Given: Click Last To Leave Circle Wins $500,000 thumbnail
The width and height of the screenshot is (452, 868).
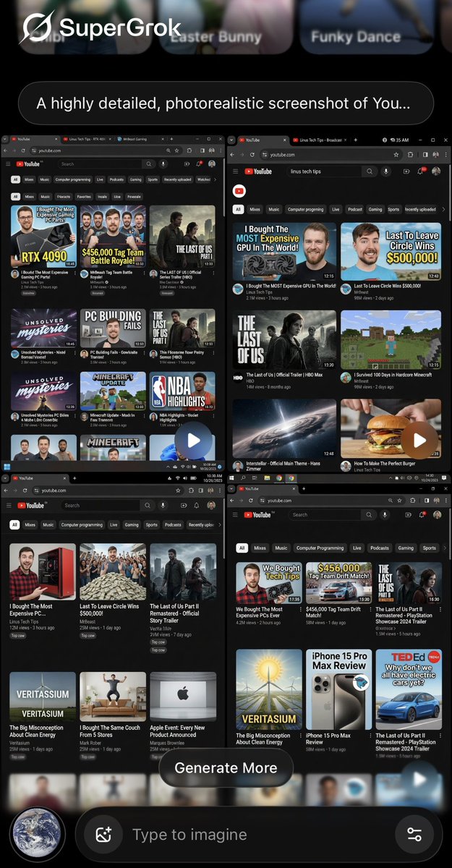Looking at the screenshot, I should tap(391, 251).
